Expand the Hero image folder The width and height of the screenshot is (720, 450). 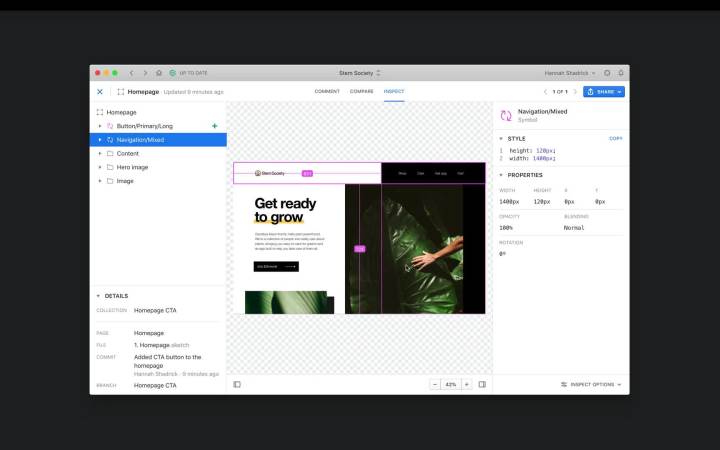click(x=100, y=167)
